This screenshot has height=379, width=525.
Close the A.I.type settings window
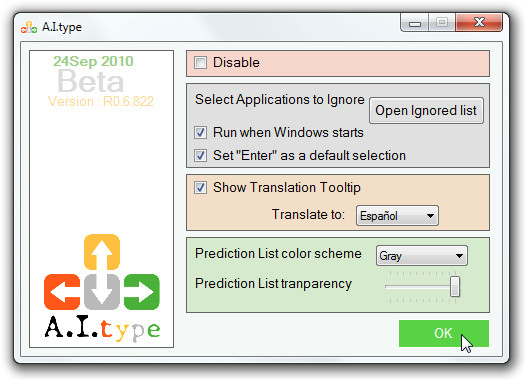tap(479, 22)
